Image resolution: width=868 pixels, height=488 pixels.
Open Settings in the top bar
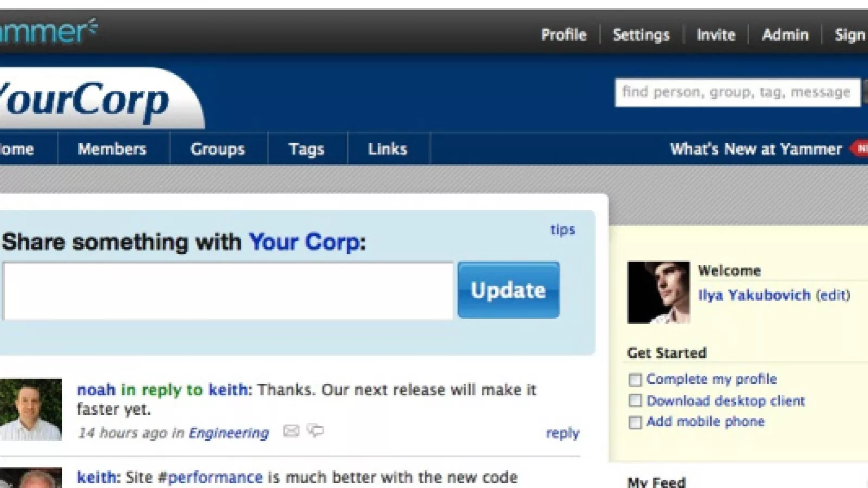pyautogui.click(x=641, y=35)
